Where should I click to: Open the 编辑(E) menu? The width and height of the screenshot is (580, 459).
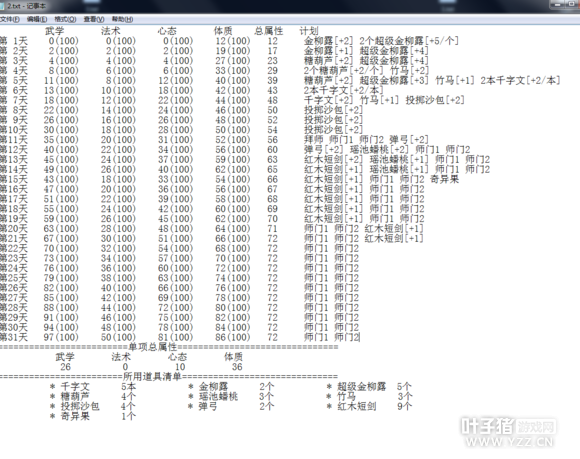[x=36, y=19]
